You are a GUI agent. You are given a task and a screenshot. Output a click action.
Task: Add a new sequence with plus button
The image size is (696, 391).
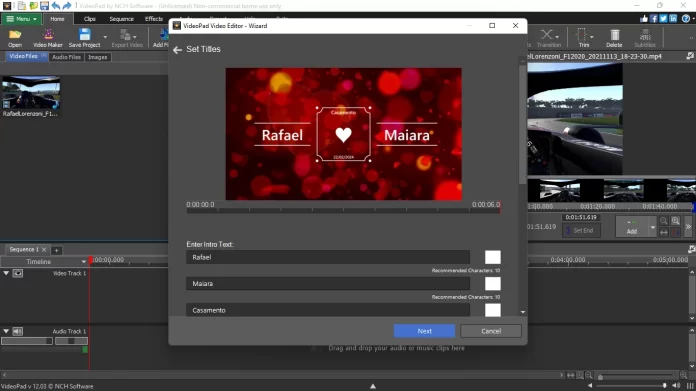[x=56, y=250]
